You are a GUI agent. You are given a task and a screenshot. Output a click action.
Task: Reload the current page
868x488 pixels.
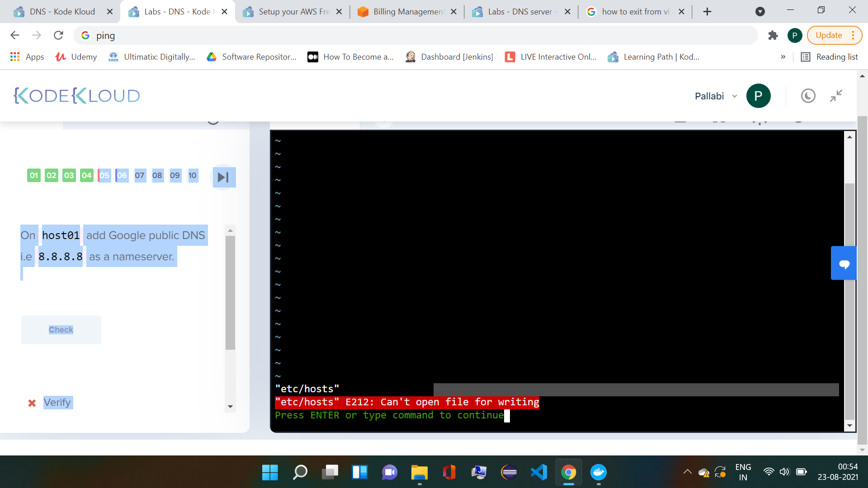coord(58,35)
